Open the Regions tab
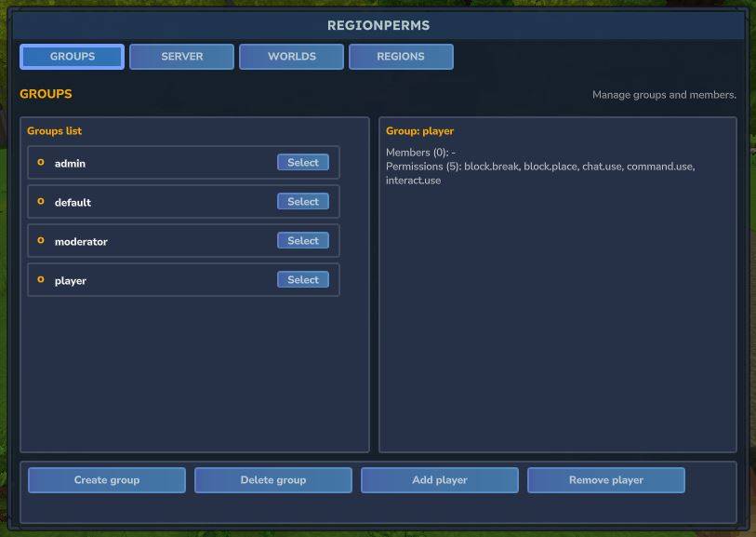Screen dimensions: 756x537 401,57
